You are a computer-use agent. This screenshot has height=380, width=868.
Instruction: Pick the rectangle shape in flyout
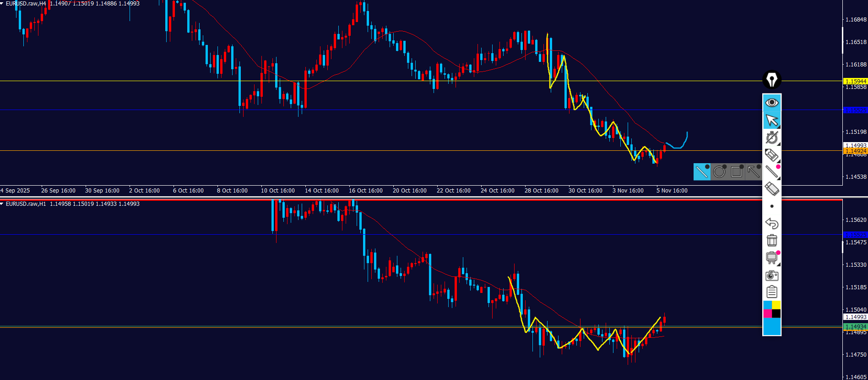pyautogui.click(x=737, y=172)
